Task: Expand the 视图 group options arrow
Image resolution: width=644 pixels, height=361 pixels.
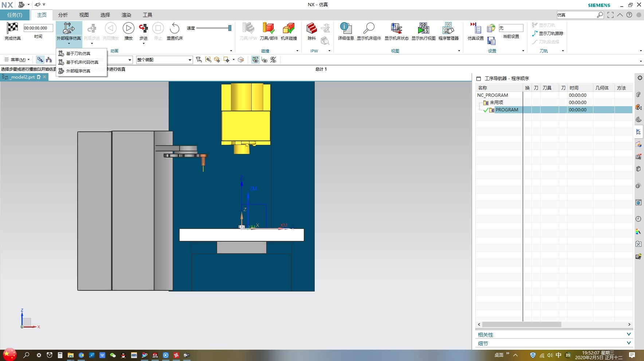Action: (459, 51)
